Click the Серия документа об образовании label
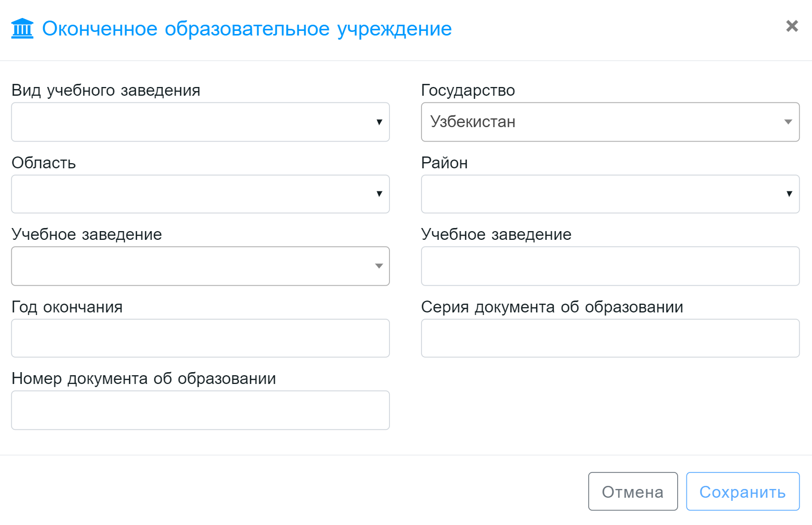 pyautogui.click(x=552, y=307)
